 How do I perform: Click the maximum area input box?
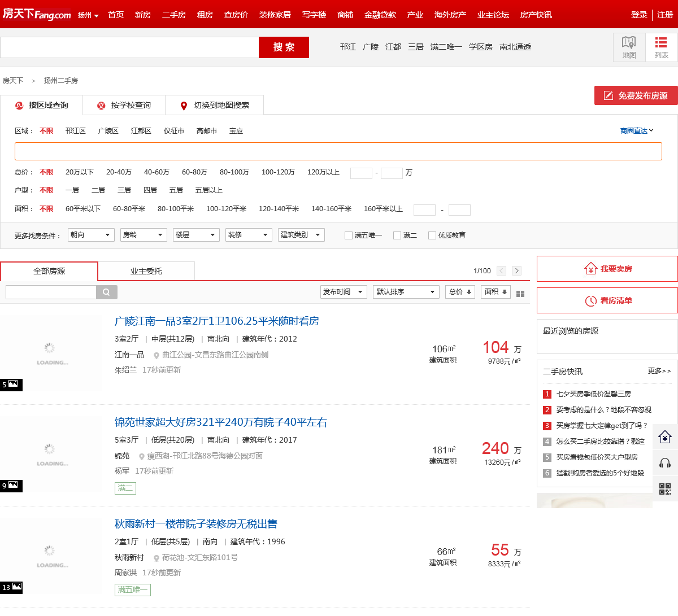[459, 210]
